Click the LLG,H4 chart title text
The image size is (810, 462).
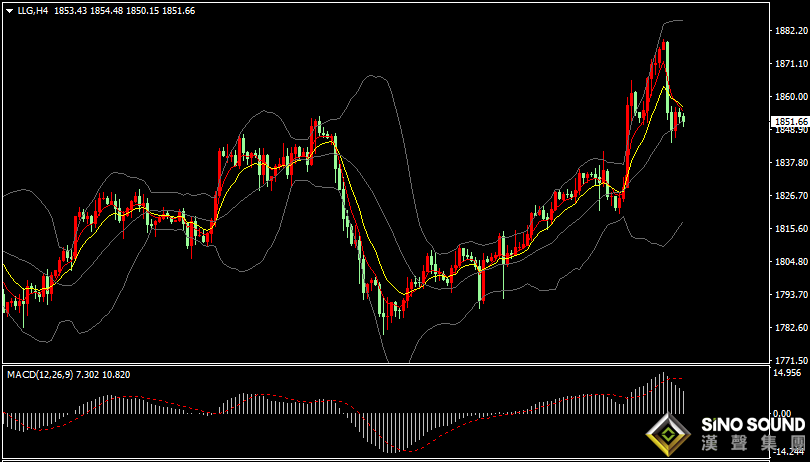[x=33, y=10]
